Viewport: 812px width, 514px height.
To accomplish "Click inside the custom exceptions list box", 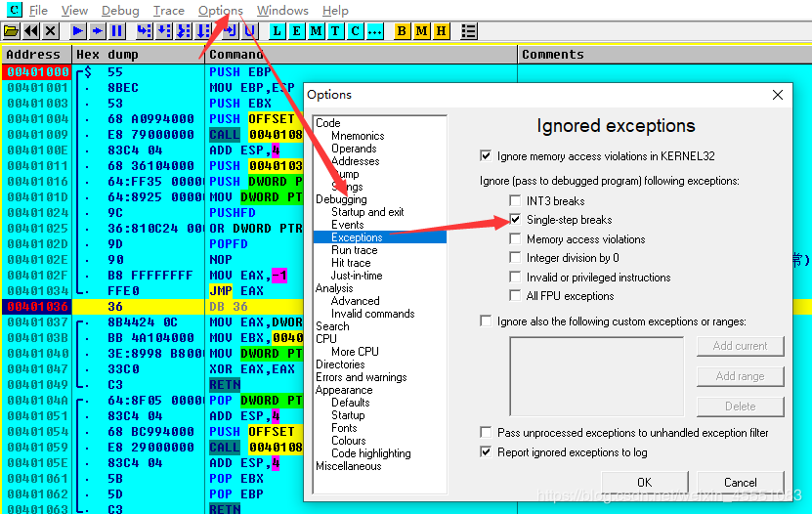I will click(597, 376).
